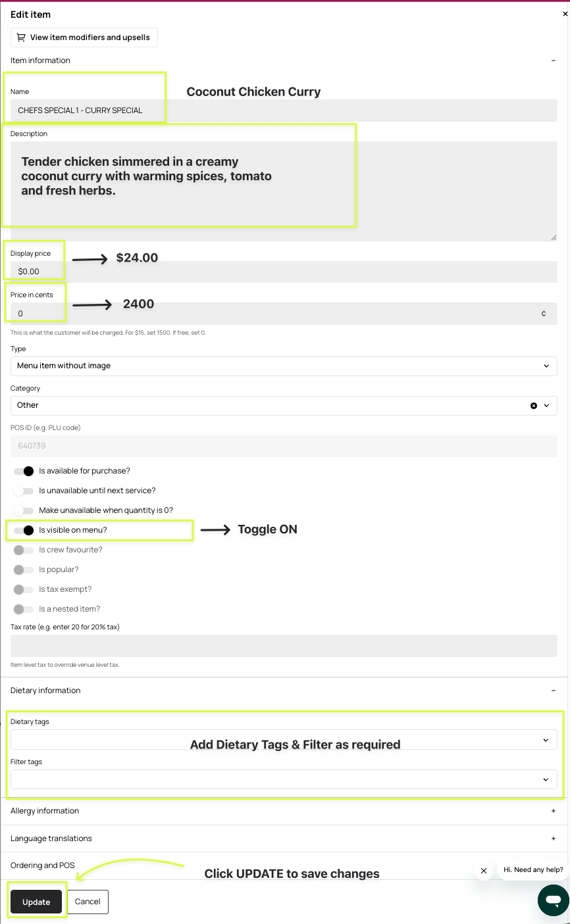The height and width of the screenshot is (924, 570).
Task: Close the Edit item dialog with X
Action: pyautogui.click(x=565, y=14)
